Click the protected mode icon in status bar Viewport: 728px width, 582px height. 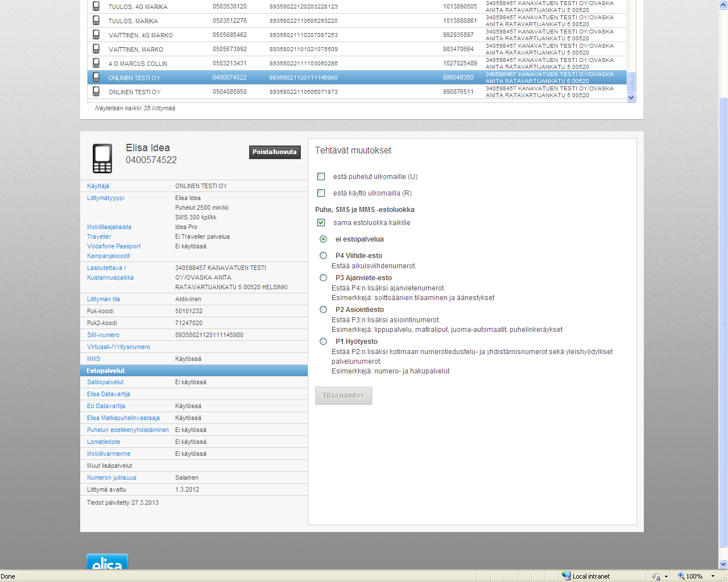pyautogui.click(x=656, y=576)
